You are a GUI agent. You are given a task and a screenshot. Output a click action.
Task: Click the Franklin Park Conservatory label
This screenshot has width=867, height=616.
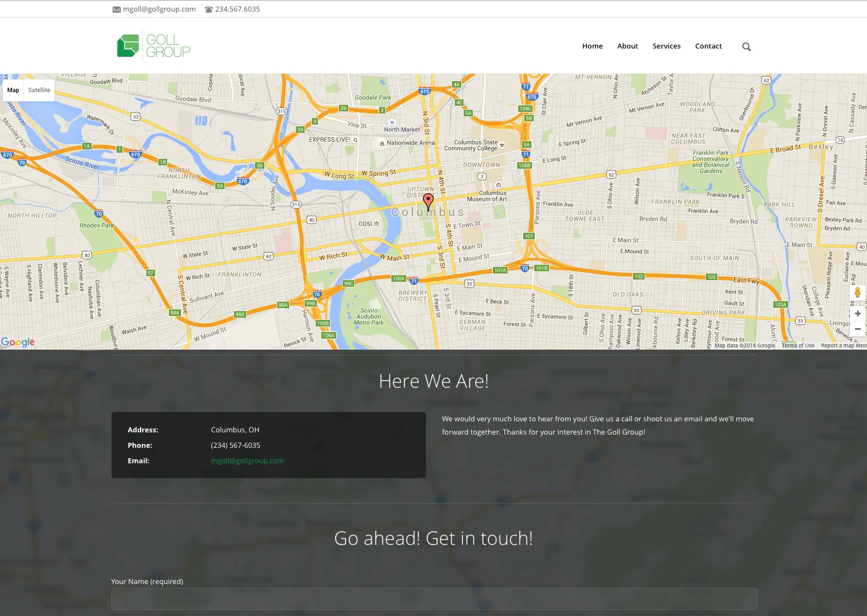click(711, 162)
